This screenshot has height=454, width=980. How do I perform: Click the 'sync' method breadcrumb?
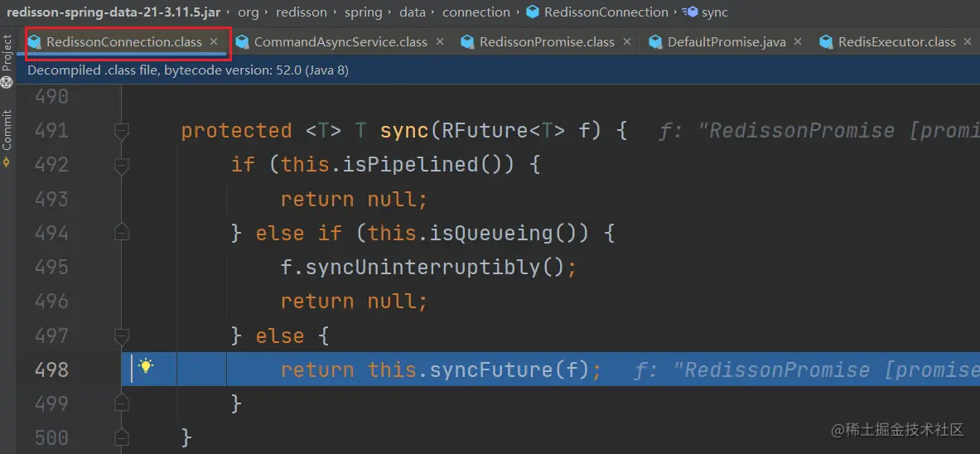coord(714,12)
